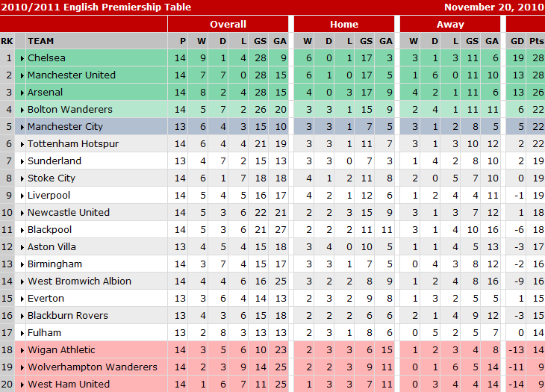Image resolution: width=545 pixels, height=392 pixels.
Task: Click arrow icon next to Stoke City
Action: point(22,178)
